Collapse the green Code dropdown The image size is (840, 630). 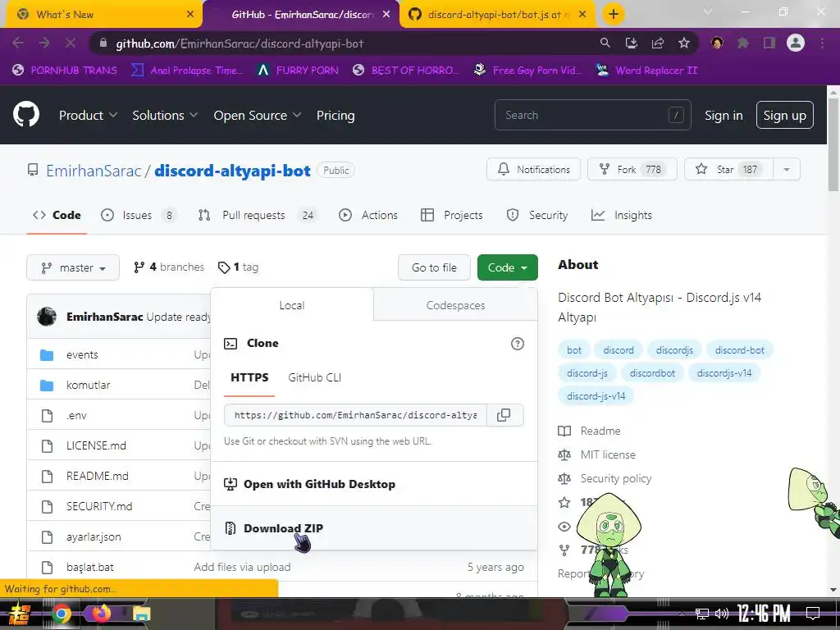pyautogui.click(x=507, y=267)
